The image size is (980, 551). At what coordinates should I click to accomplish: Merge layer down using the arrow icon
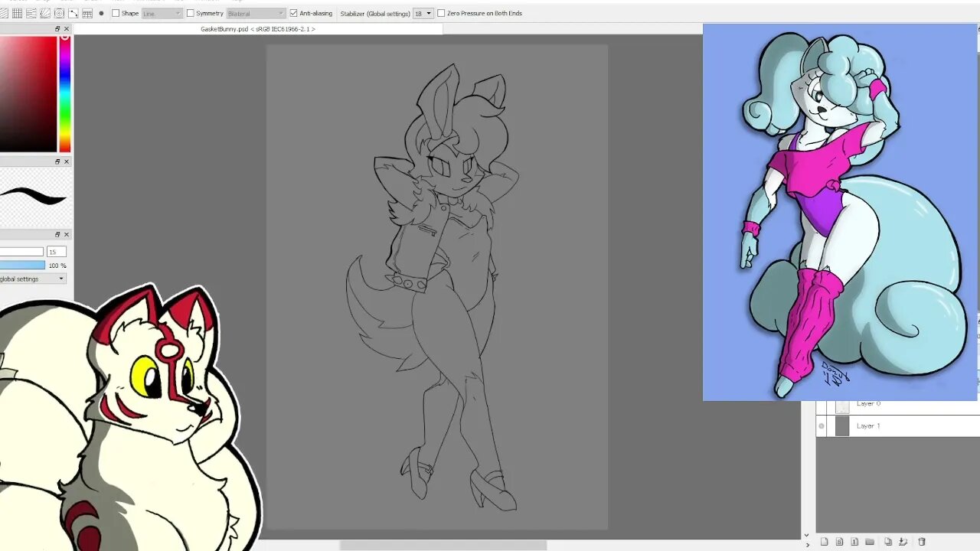coord(903,542)
